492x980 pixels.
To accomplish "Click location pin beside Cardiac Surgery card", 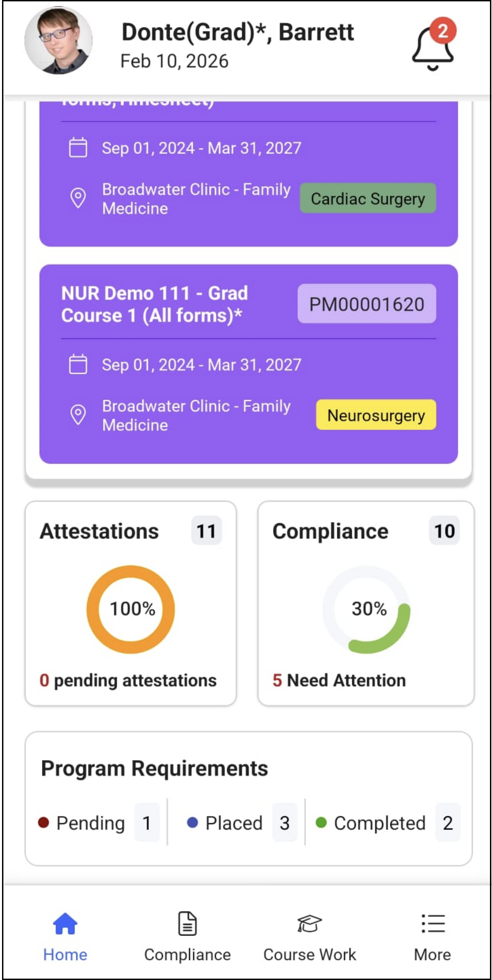I will point(78,198).
